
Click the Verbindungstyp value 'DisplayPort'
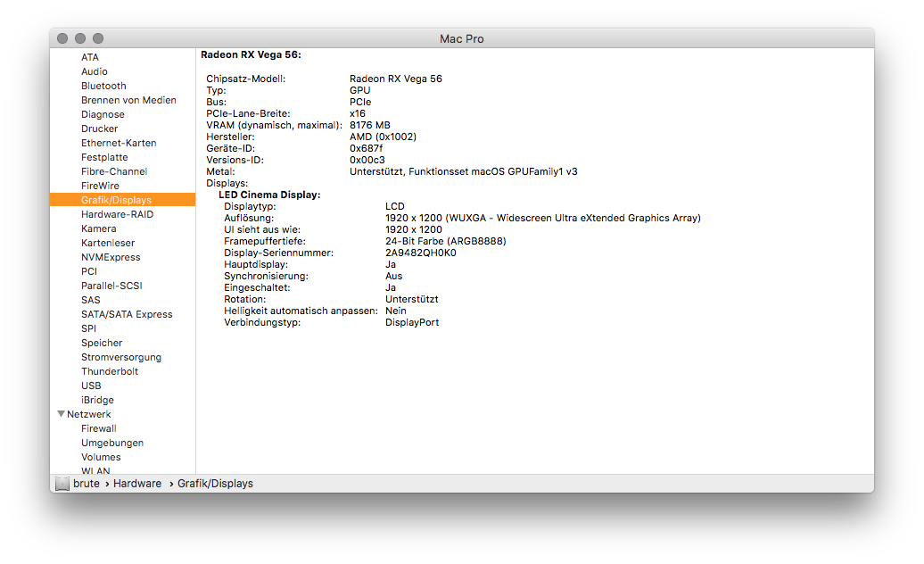(412, 322)
